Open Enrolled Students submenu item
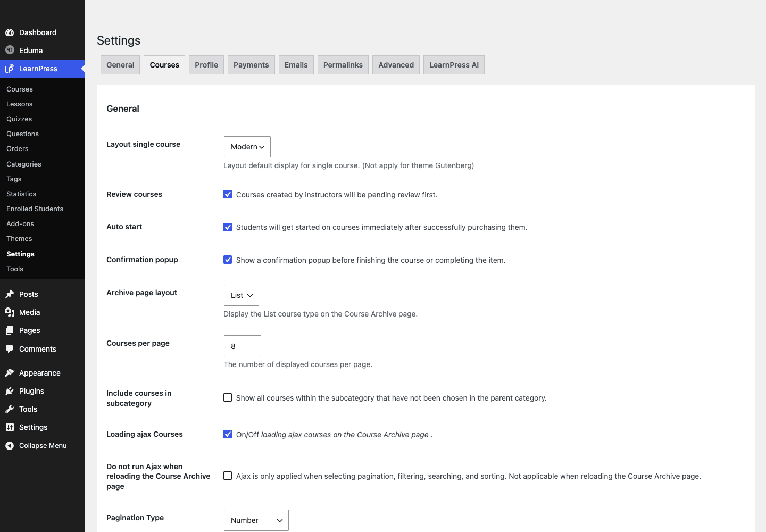Image resolution: width=766 pixels, height=532 pixels. point(43,209)
